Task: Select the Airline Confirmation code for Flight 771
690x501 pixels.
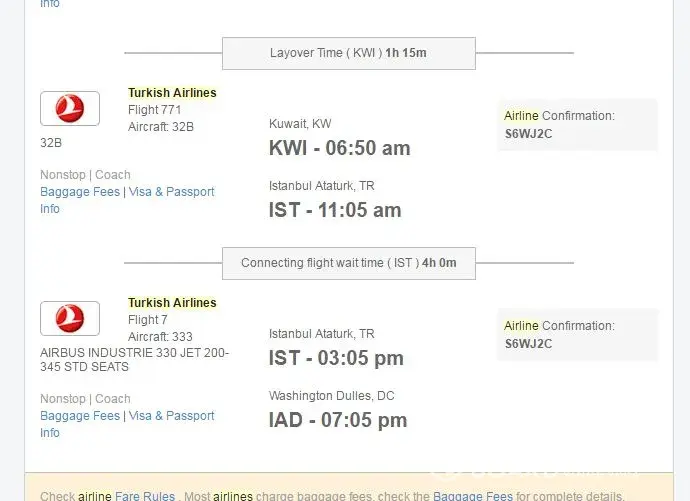Action: (x=528, y=133)
